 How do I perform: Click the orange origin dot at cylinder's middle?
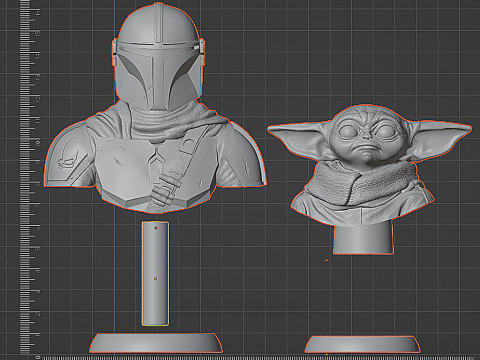point(155,278)
